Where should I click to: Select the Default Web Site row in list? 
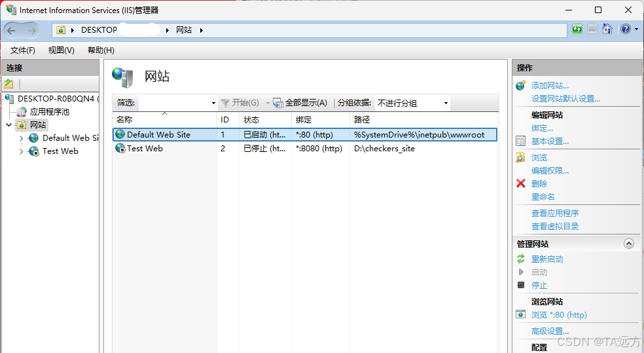coord(305,134)
